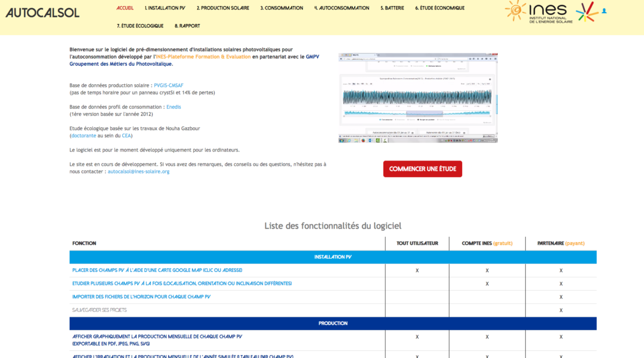Click 'Importer des fichiers de l'horizon' row
This screenshot has height=358, width=644.
pos(333,297)
